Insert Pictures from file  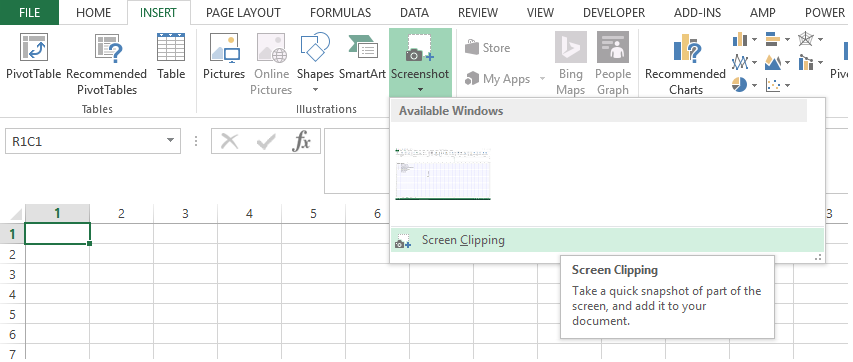[x=224, y=57]
